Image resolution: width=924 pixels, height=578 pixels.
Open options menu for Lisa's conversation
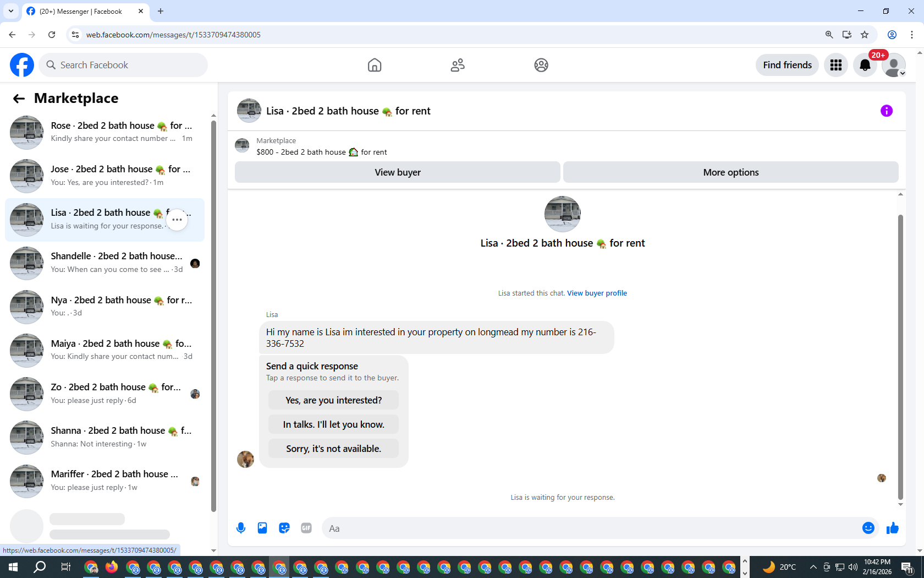pos(177,220)
